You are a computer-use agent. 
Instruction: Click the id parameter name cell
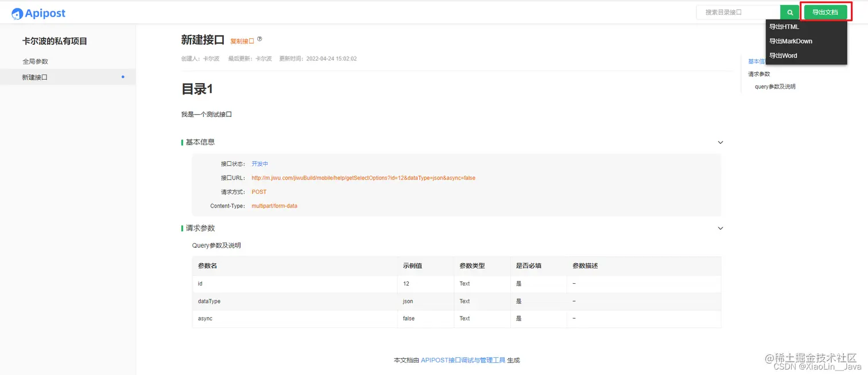[294, 284]
